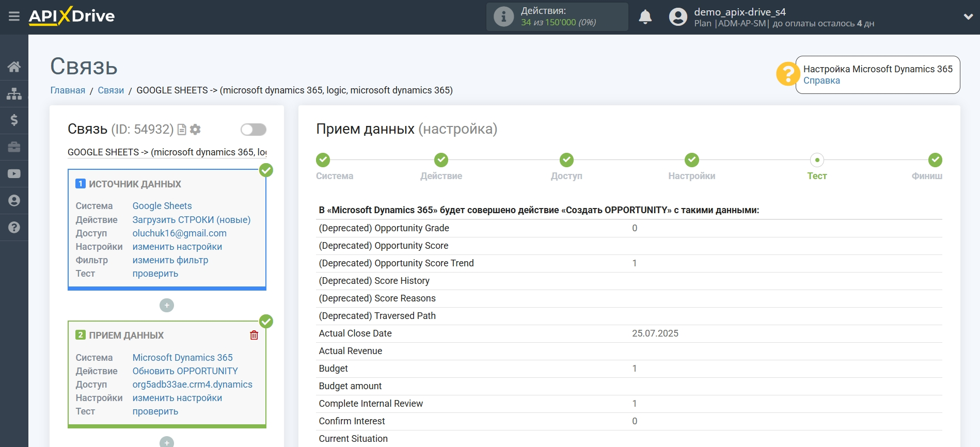Click изменить настройки in the data source
Screen dimensions: 980x447
coord(177,247)
